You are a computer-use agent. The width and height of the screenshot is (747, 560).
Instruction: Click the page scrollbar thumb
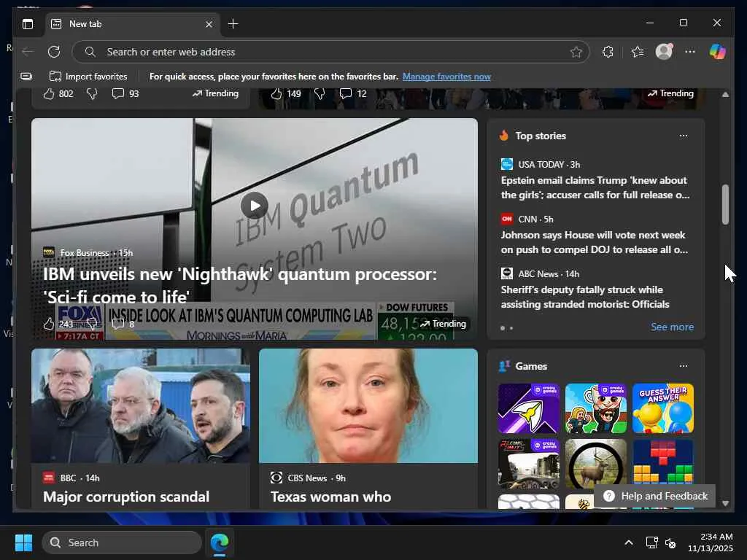pos(725,204)
